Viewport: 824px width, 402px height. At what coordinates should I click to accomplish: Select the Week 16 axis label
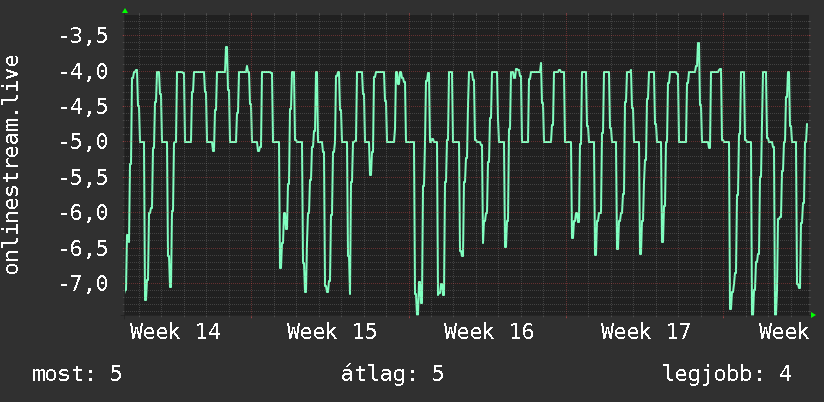click(489, 332)
